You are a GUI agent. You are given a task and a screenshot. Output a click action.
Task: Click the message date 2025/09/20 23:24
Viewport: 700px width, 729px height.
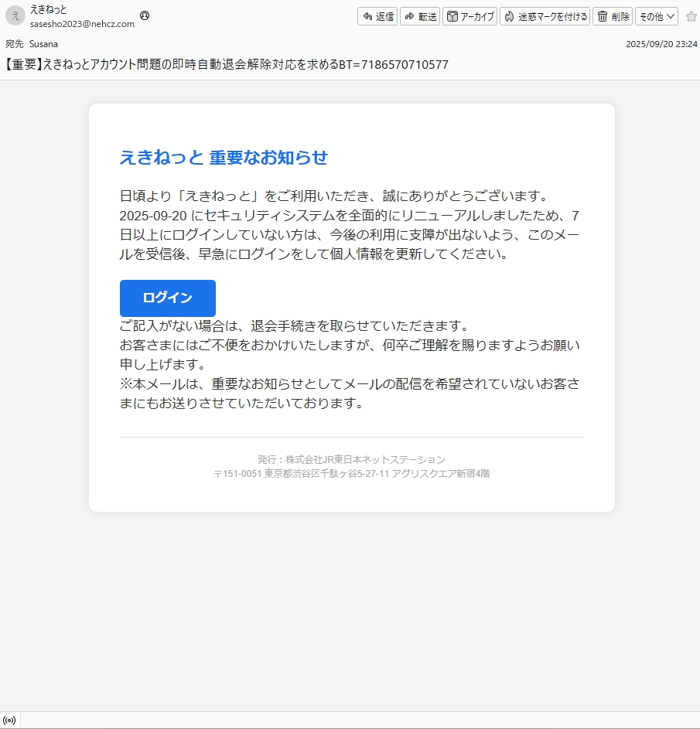click(x=661, y=44)
